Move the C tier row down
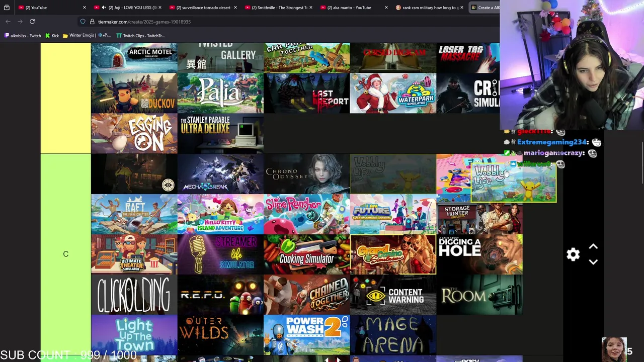Screen dimensions: 644x362 [x=593, y=262]
